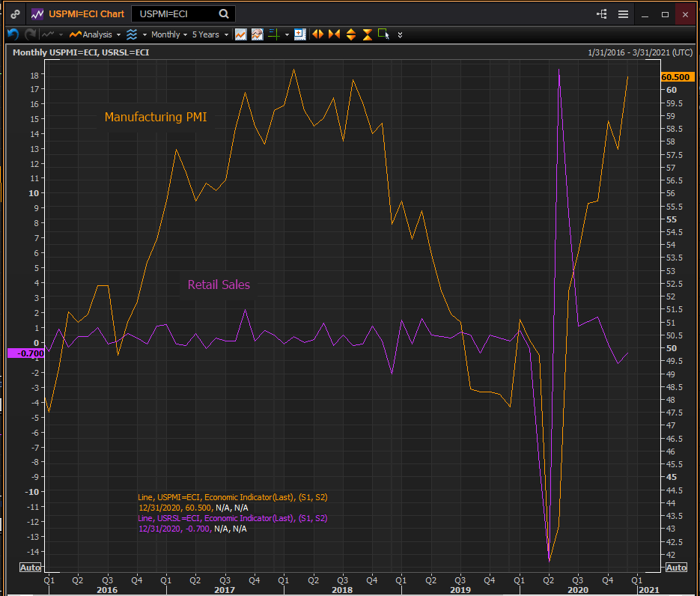700x596 pixels.
Task: Toggle Auto scaling on the left axis
Action: [29, 567]
